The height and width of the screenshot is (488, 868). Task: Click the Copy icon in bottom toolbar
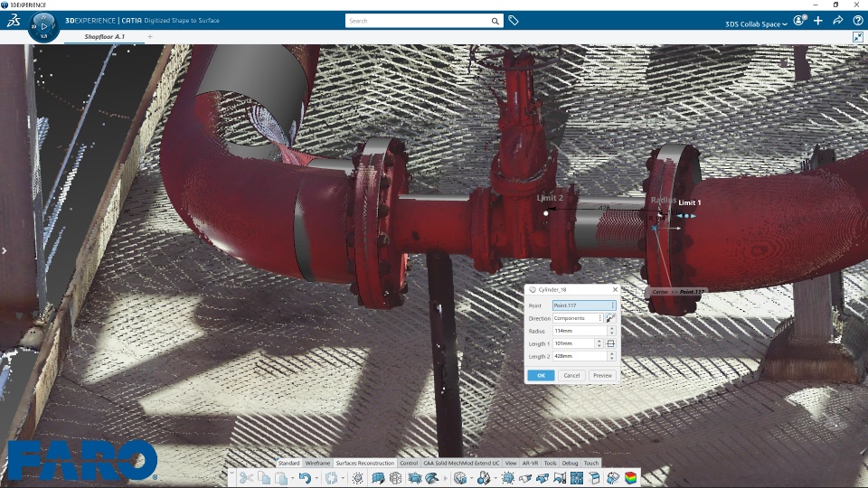coord(264,477)
